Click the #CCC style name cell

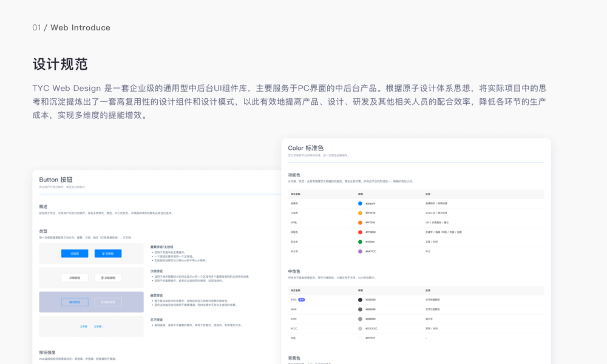tap(294, 328)
